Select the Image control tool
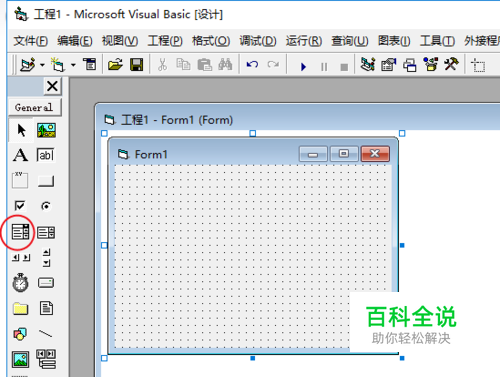 pyautogui.click(x=20, y=360)
